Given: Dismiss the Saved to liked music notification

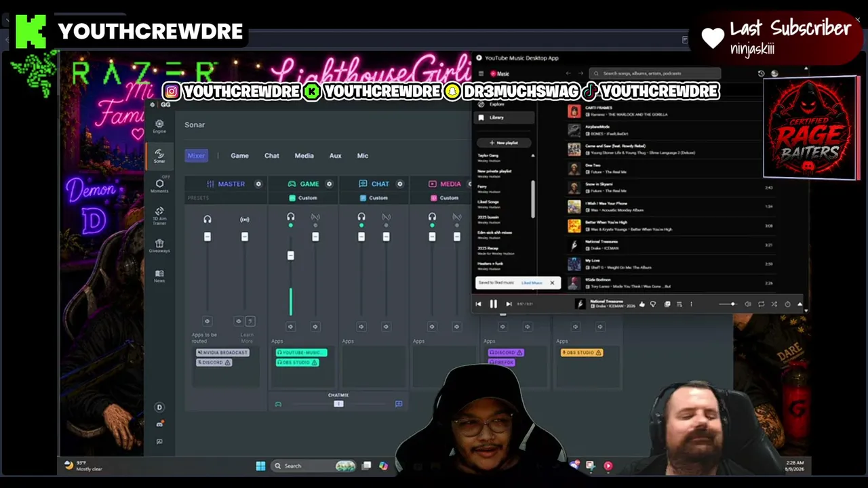Looking at the screenshot, I should (552, 283).
